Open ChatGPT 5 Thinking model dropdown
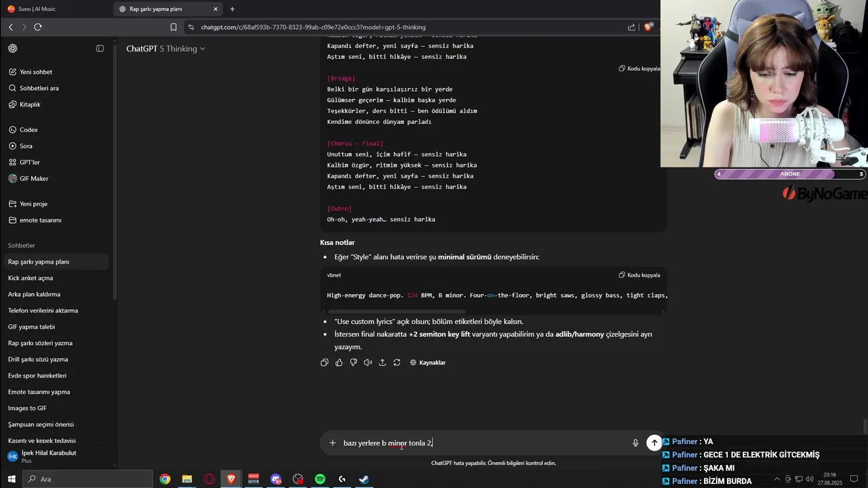868x488 pixels. tap(165, 49)
